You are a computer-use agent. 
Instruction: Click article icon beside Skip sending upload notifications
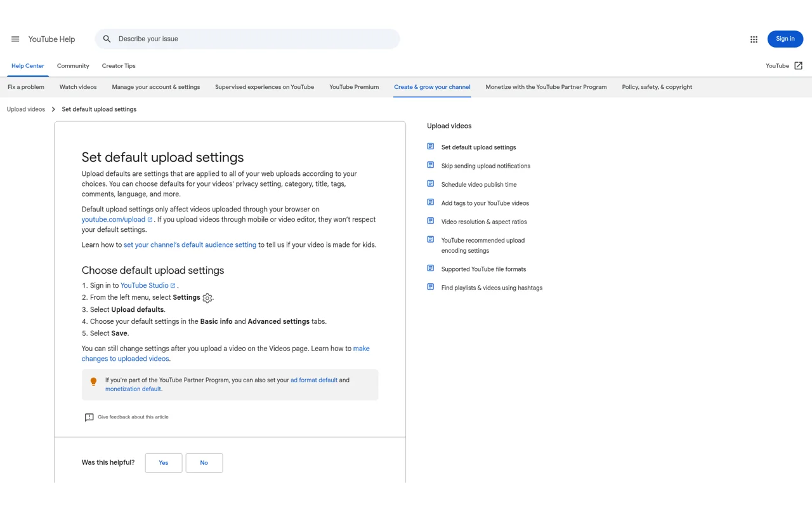430,165
